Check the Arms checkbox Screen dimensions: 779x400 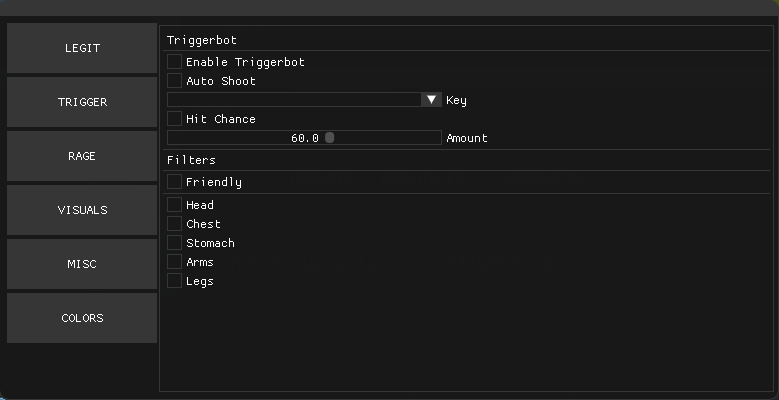174,262
